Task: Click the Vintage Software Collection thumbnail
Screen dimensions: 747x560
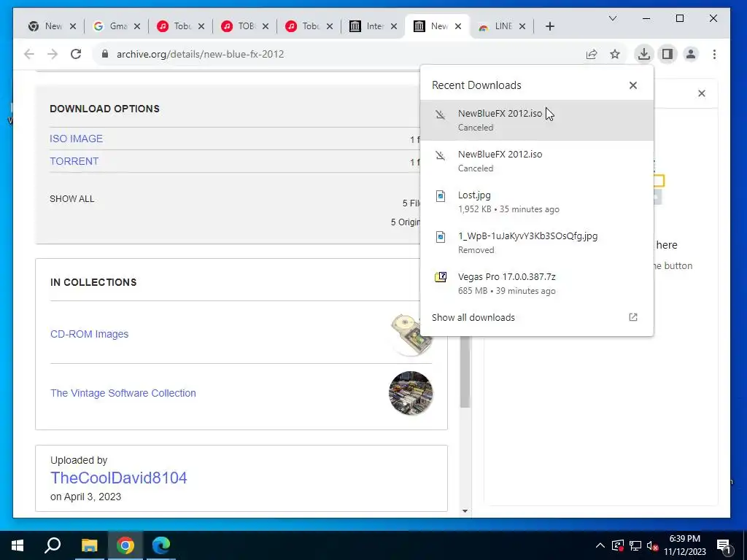Action: pyautogui.click(x=411, y=393)
